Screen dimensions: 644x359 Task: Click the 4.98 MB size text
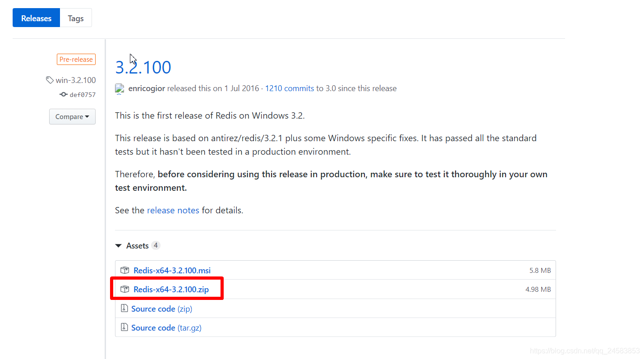[538, 290]
